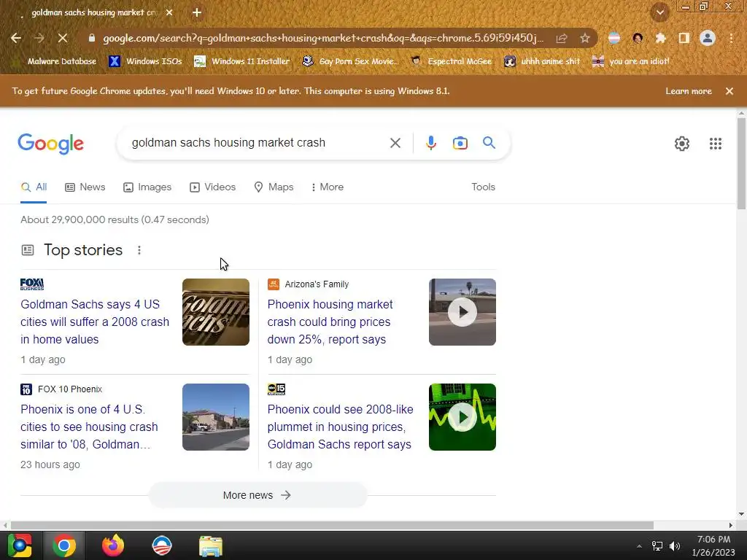The image size is (747, 560).
Task: Submit search with the magnifier icon
Action: coord(489,142)
